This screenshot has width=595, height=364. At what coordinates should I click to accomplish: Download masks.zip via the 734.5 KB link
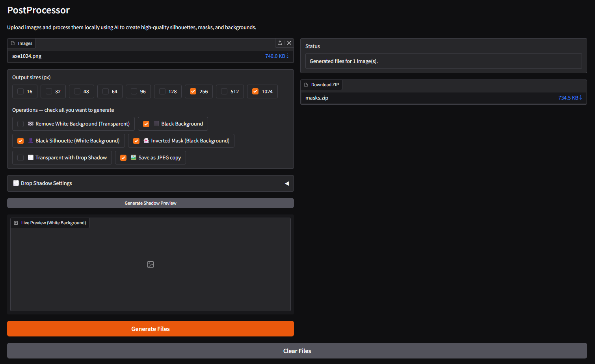[570, 98]
